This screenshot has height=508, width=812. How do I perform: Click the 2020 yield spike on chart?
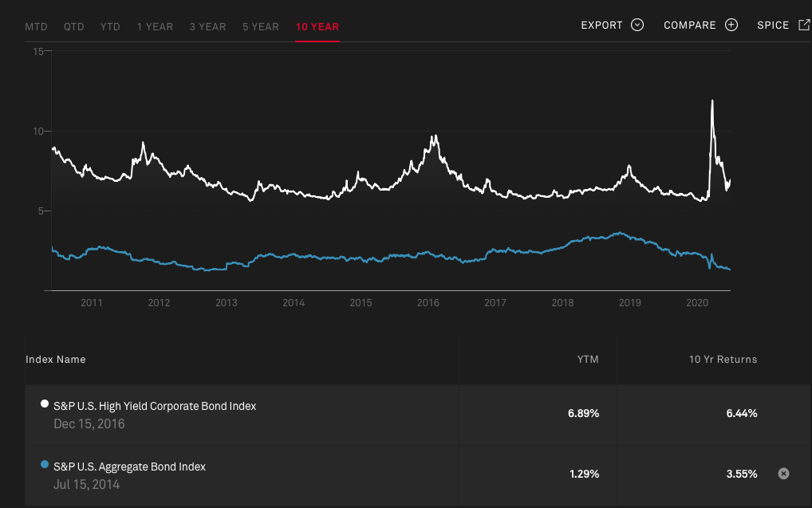pyautogui.click(x=711, y=102)
